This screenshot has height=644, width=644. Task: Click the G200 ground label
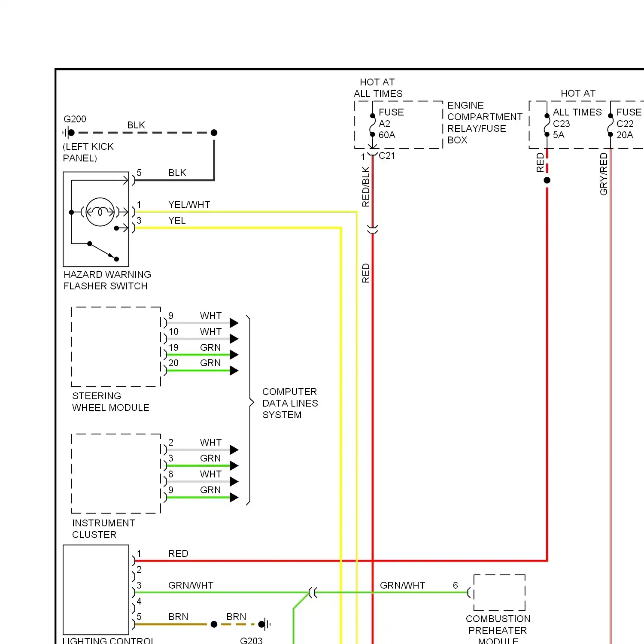point(75,119)
